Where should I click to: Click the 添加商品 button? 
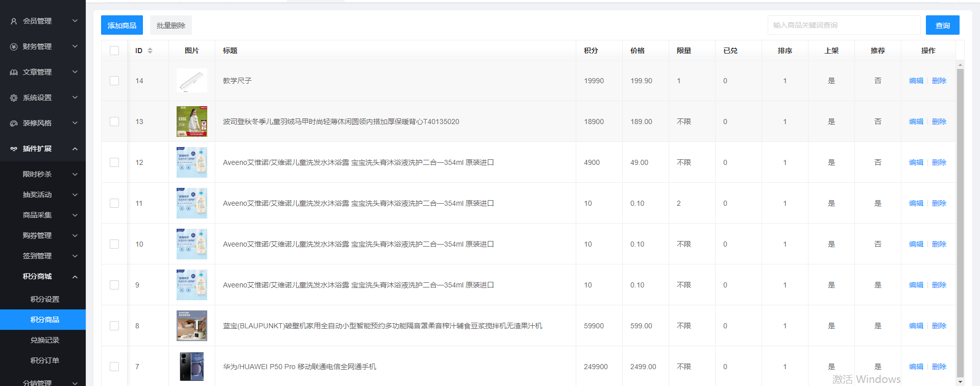click(122, 25)
